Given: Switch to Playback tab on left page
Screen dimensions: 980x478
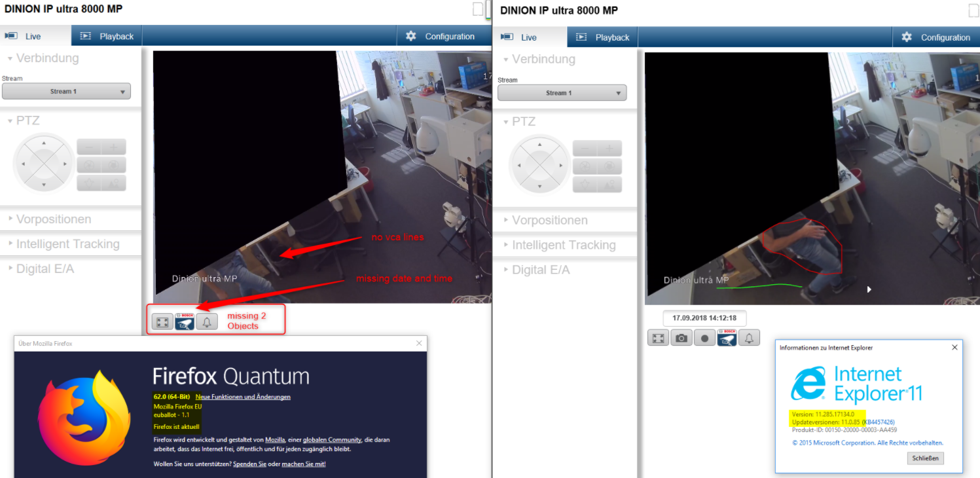Looking at the screenshot, I should [x=107, y=37].
